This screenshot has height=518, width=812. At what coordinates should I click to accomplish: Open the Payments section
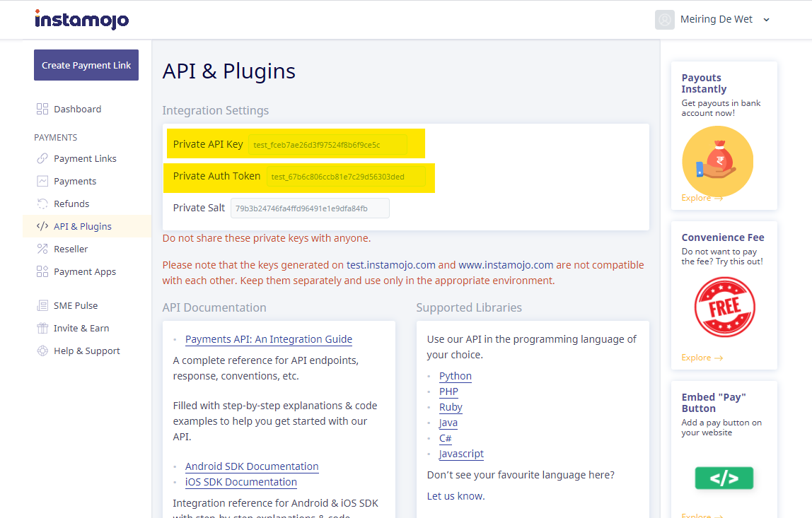(75, 182)
